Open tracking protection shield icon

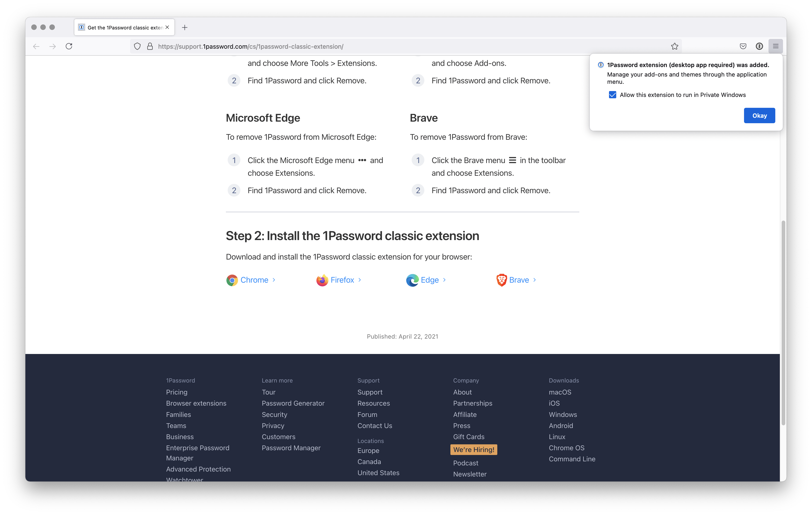tap(137, 46)
